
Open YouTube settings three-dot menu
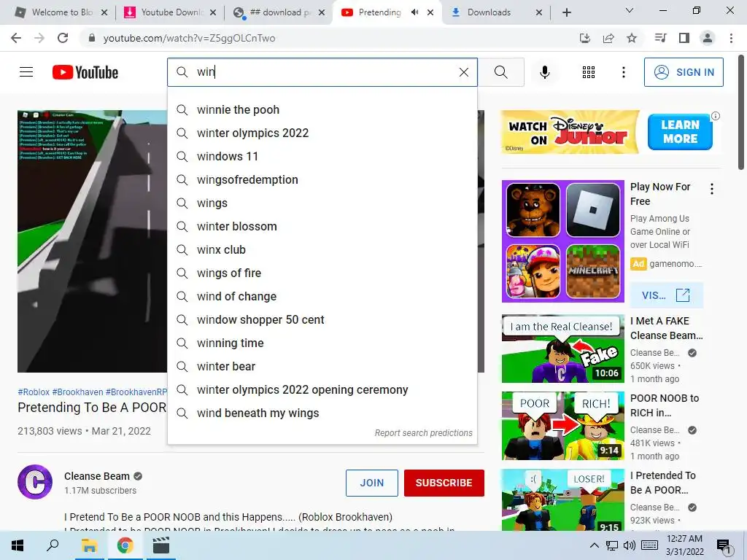623,72
